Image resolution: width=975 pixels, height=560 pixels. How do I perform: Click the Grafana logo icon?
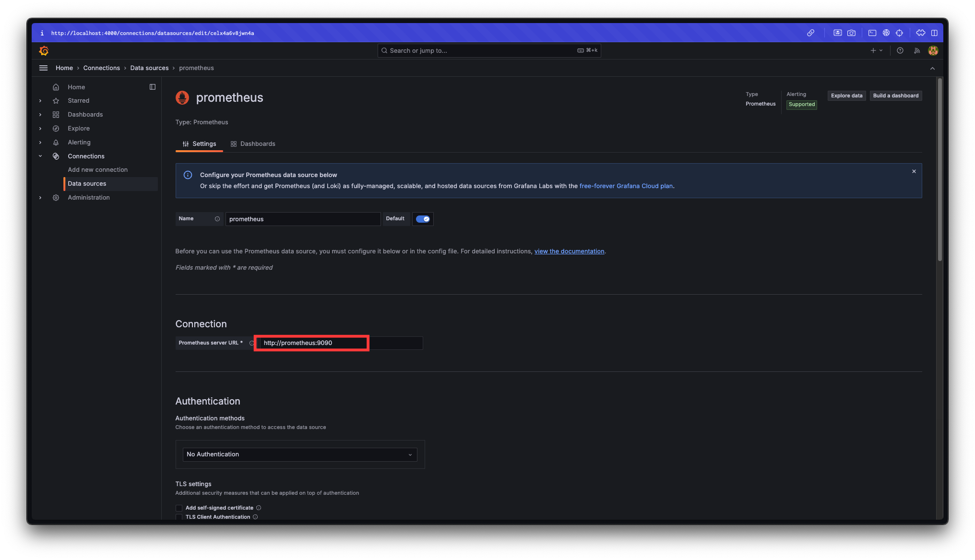(x=44, y=50)
